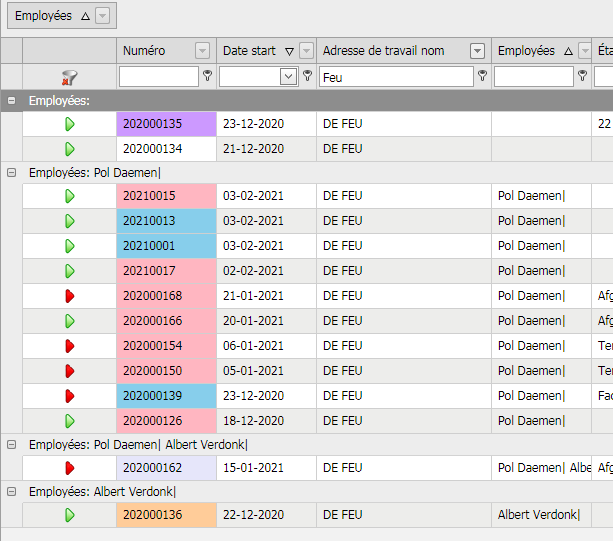Select pink cell 20210015
The width and height of the screenshot is (613, 541).
click(167, 196)
